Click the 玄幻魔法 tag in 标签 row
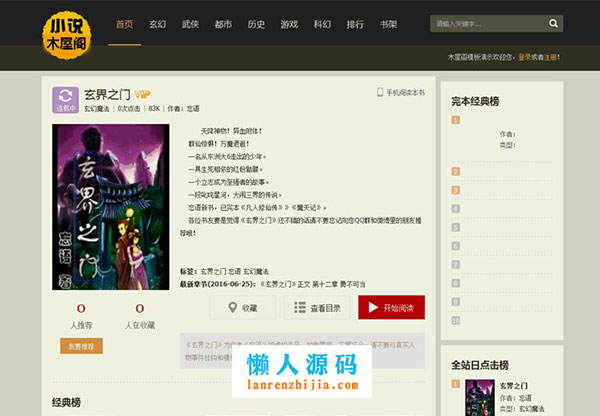This screenshot has height=416, width=600. click(x=256, y=271)
